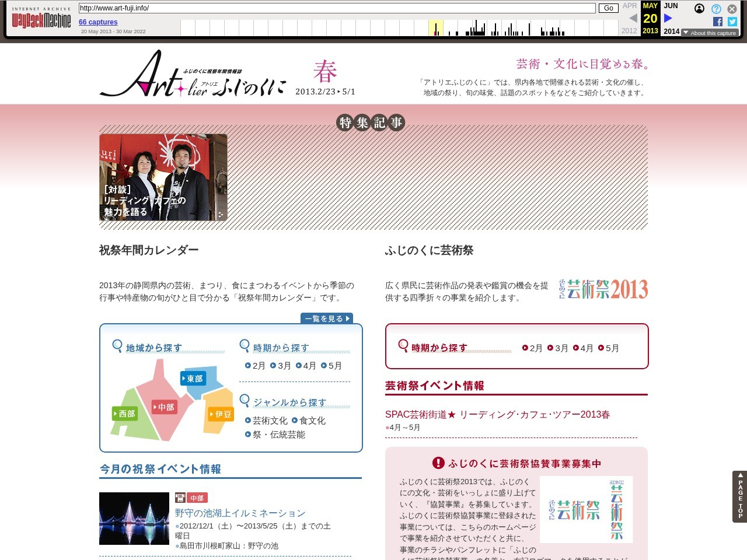747x560 pixels.
Task: Open the 66 captures link
Action: pyautogui.click(x=98, y=22)
